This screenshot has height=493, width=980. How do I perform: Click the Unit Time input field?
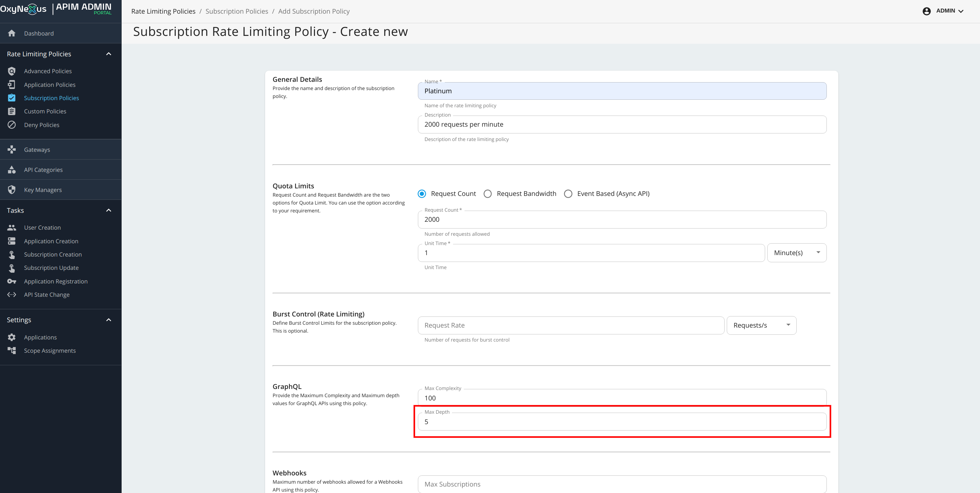pyautogui.click(x=591, y=253)
